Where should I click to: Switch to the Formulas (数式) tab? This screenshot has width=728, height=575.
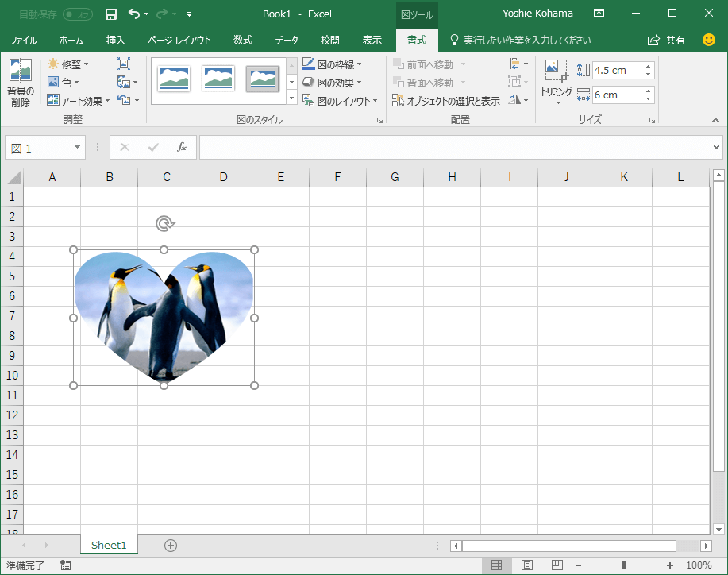[x=243, y=41]
